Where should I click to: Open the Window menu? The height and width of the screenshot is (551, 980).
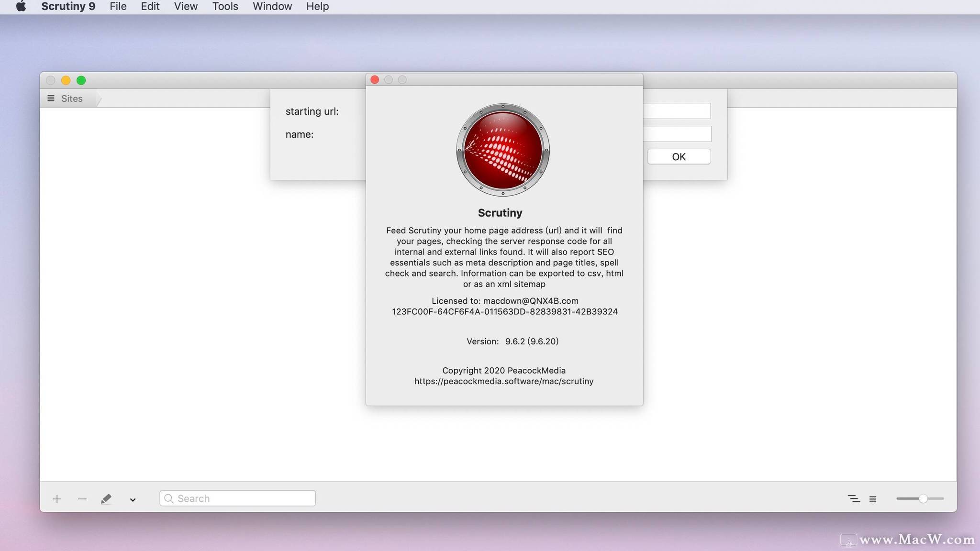click(x=272, y=7)
